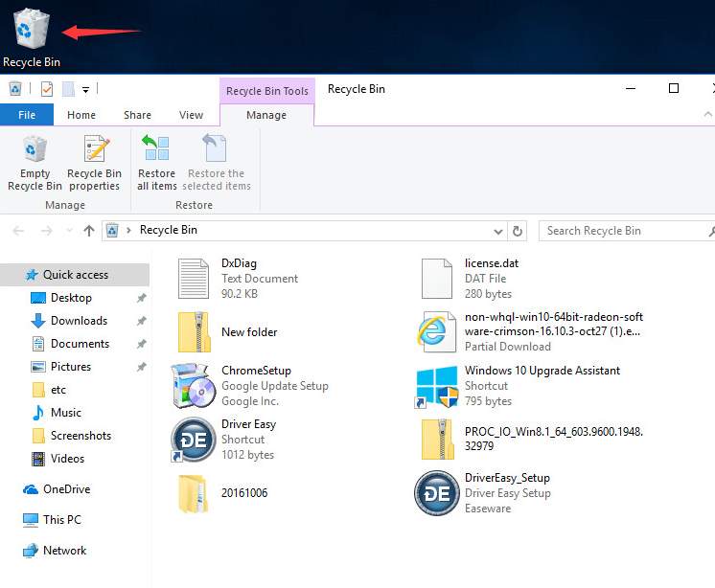Open Downloads in Quick access
The width and height of the screenshot is (715, 588).
click(80, 321)
